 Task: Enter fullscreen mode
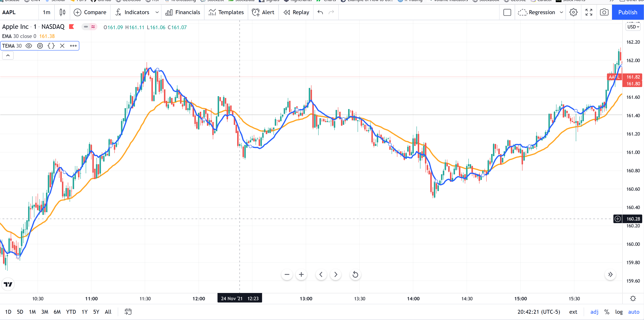[x=589, y=12]
